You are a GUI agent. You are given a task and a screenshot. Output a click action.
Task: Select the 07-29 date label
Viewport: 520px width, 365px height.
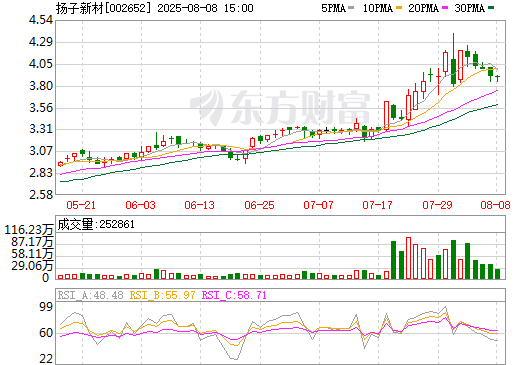coord(437,205)
